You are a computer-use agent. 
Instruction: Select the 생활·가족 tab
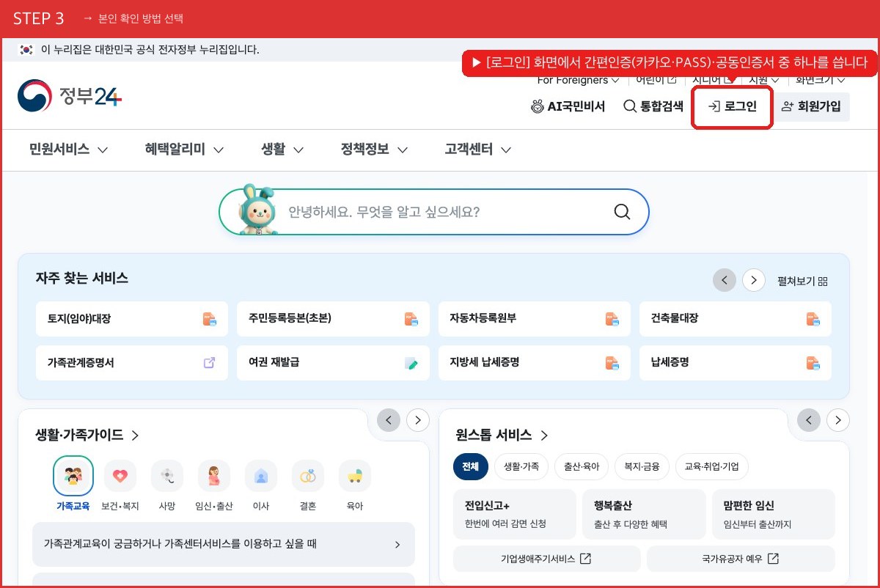(x=521, y=466)
